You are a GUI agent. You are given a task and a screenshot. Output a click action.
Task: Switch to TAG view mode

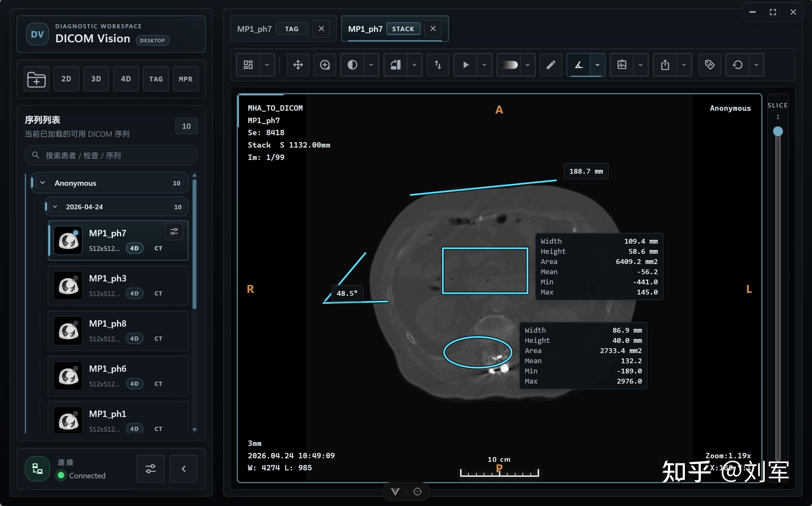coord(156,79)
